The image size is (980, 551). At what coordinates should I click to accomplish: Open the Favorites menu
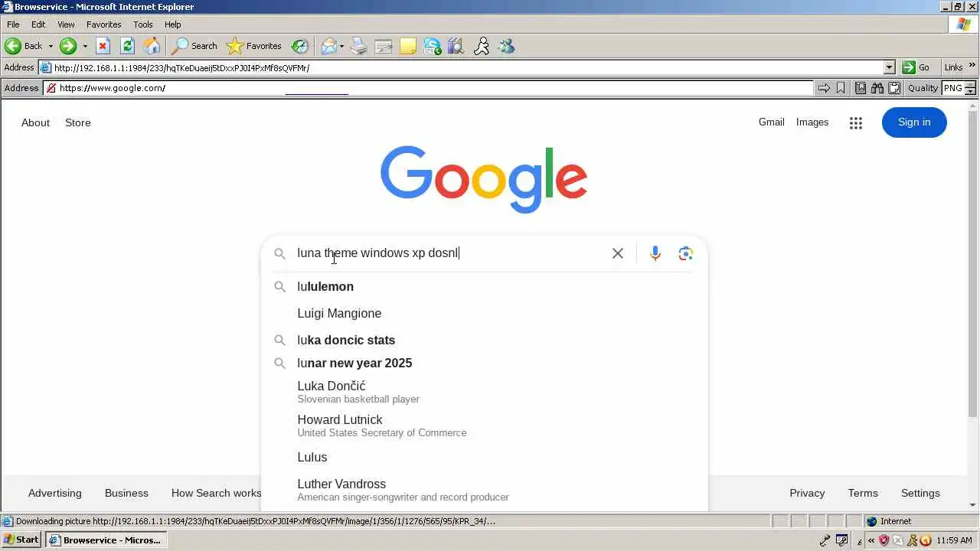(x=103, y=24)
